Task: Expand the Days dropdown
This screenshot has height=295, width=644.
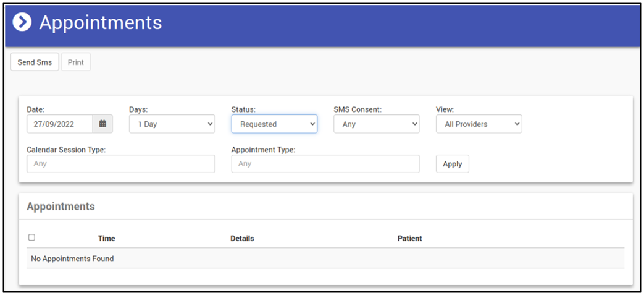Action: tap(172, 124)
